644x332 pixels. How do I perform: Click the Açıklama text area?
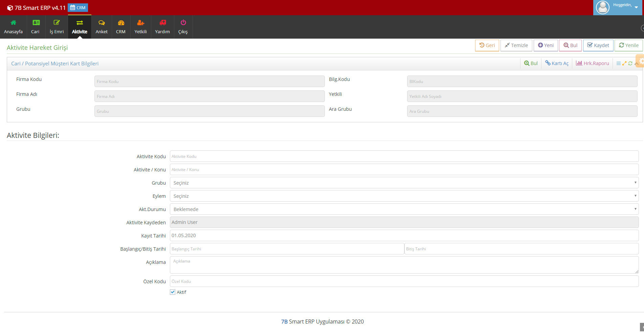pyautogui.click(x=404, y=265)
